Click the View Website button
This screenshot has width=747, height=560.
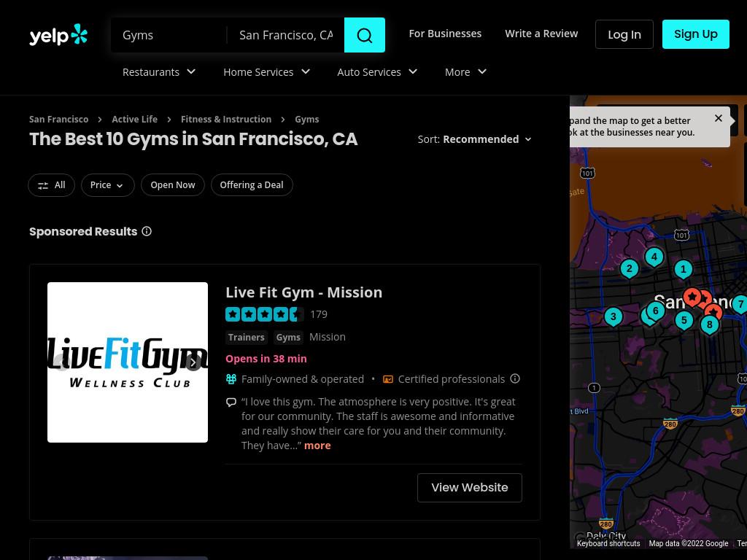pos(470,488)
